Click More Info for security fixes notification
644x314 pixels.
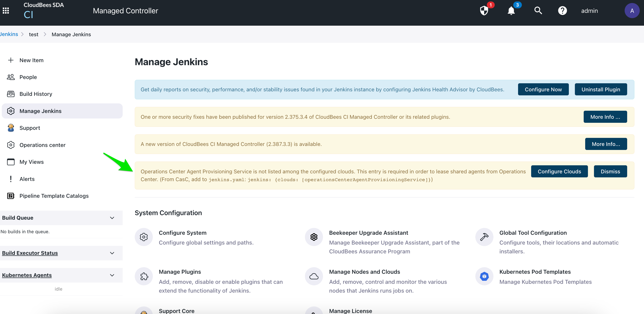click(x=605, y=117)
